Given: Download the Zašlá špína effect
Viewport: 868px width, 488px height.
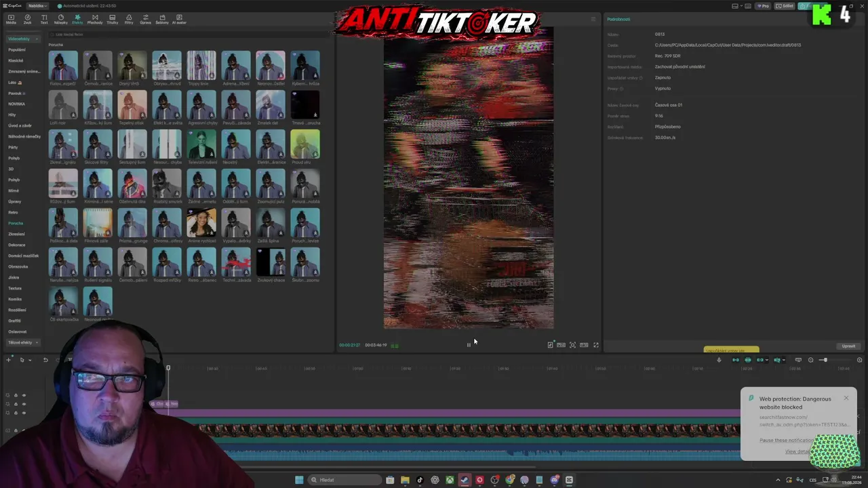Looking at the screenshot, I should [x=280, y=233].
